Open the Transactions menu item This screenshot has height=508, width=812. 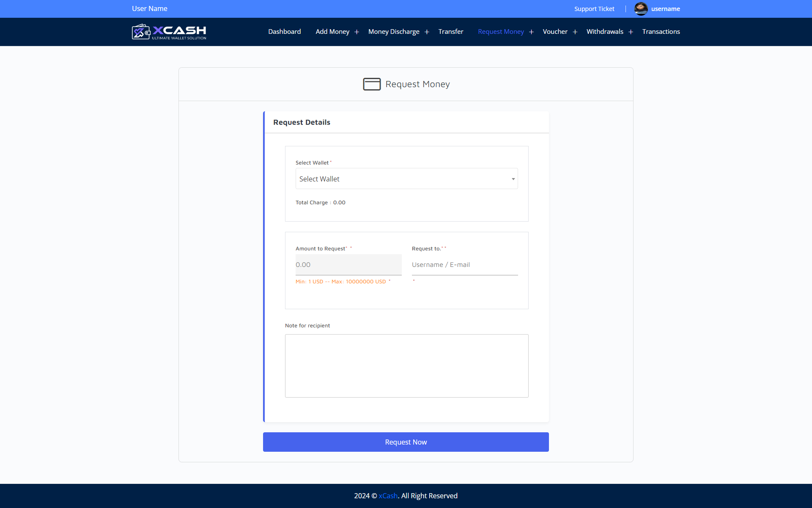click(x=661, y=32)
